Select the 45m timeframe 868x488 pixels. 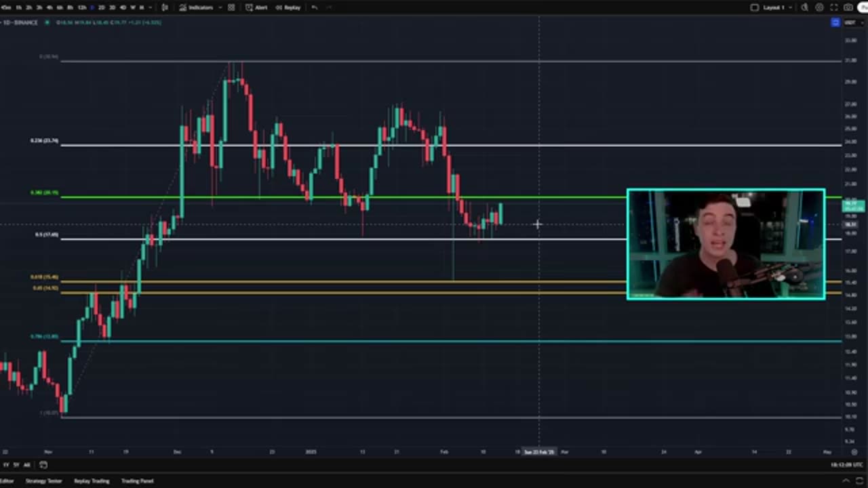pos(6,7)
